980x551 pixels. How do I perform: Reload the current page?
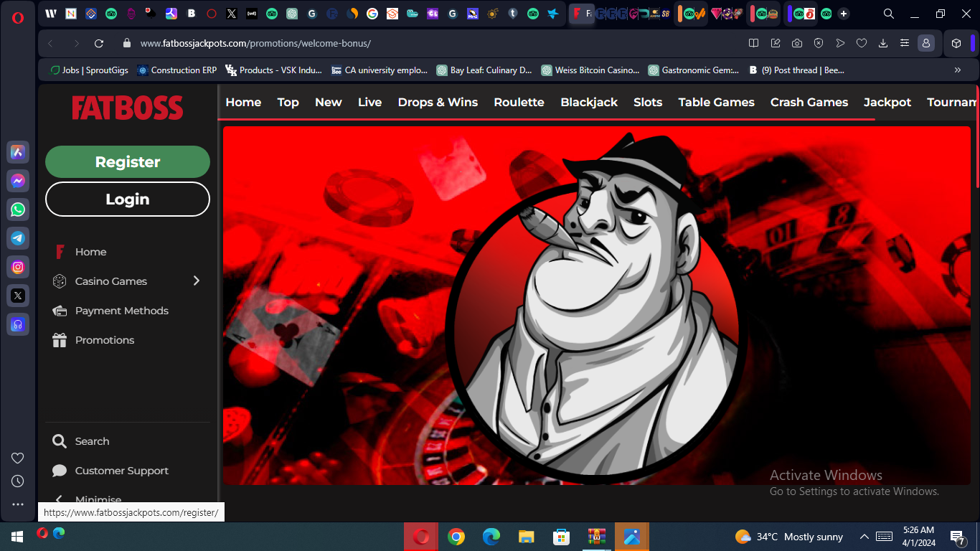[99, 43]
